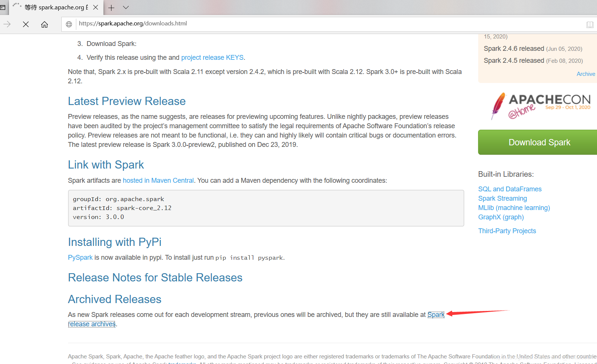Click the Archive link in news box

[586, 74]
